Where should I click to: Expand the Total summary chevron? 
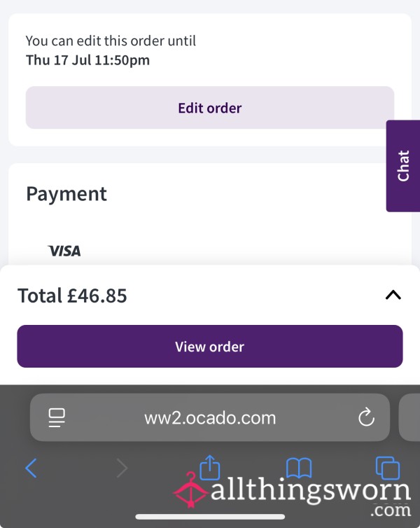pos(393,296)
